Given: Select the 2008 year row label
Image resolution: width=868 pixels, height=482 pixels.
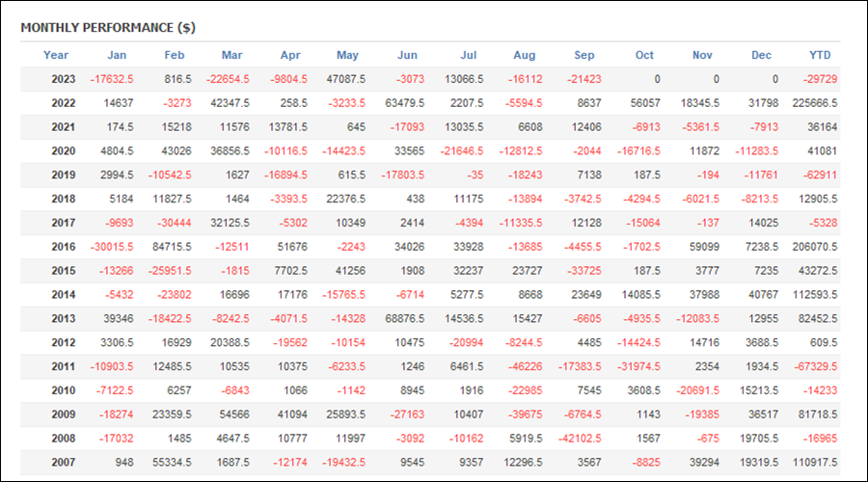Looking at the screenshot, I should click(x=64, y=439).
